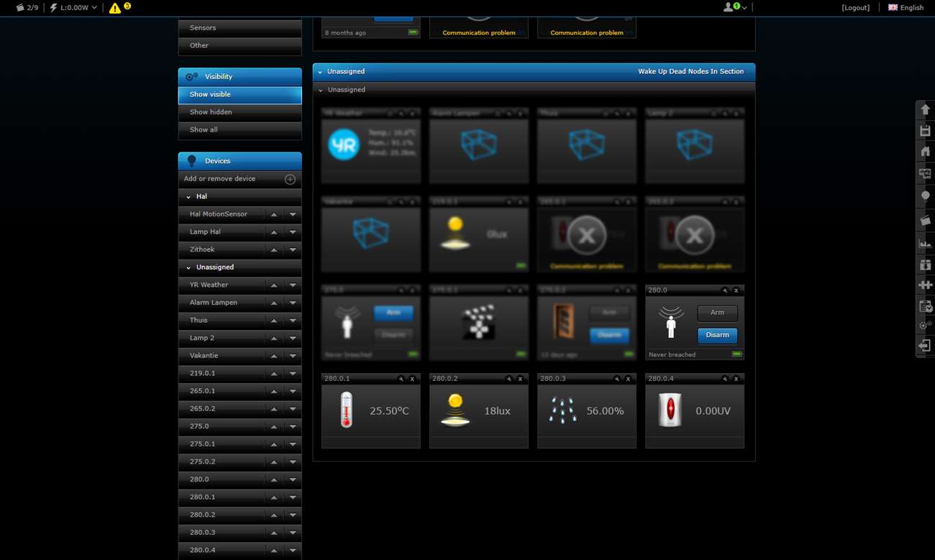Select Other in the left menu
Screen dimensions: 935x560
(x=240, y=45)
